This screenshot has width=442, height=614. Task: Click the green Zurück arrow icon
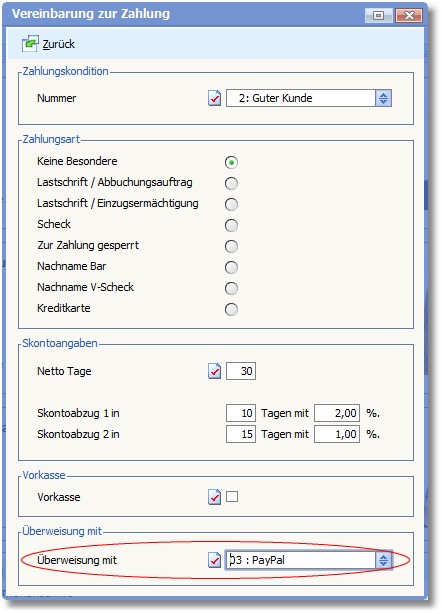[x=30, y=43]
